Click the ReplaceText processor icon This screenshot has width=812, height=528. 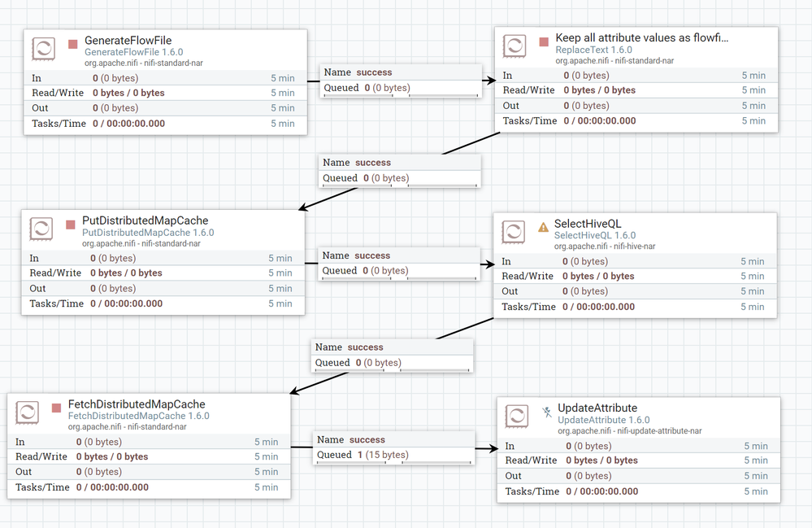(x=515, y=47)
